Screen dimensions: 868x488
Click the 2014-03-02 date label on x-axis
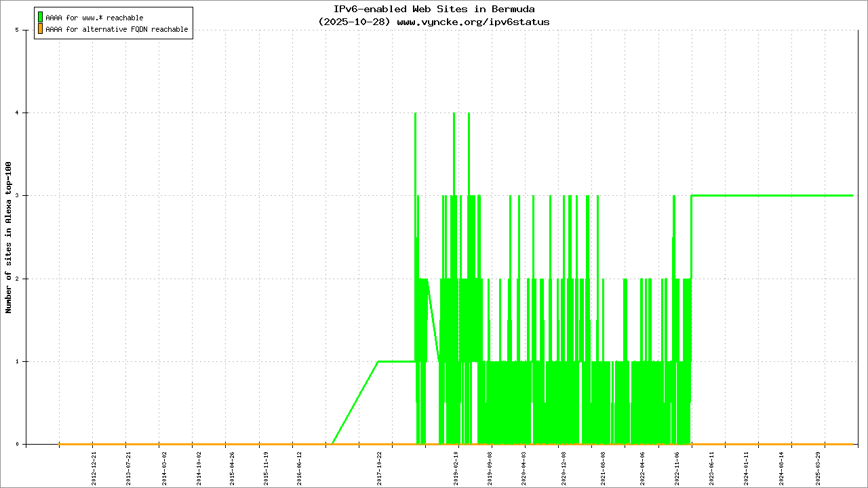pos(164,466)
